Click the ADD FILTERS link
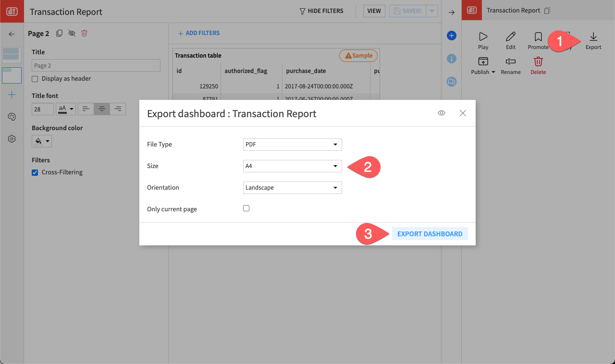The width and height of the screenshot is (615, 364). pyautogui.click(x=199, y=33)
